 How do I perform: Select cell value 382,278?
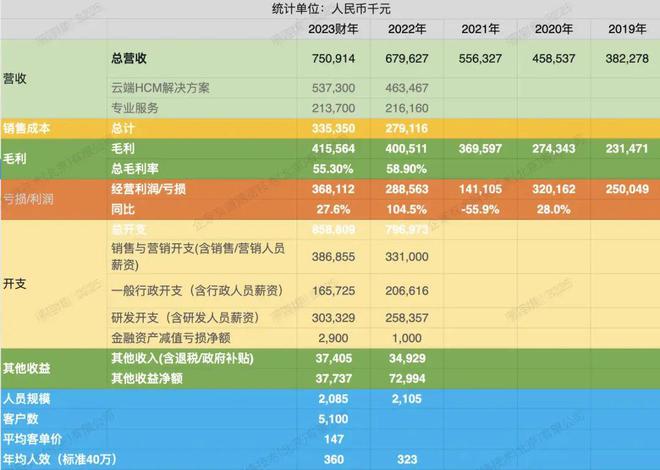(x=627, y=58)
